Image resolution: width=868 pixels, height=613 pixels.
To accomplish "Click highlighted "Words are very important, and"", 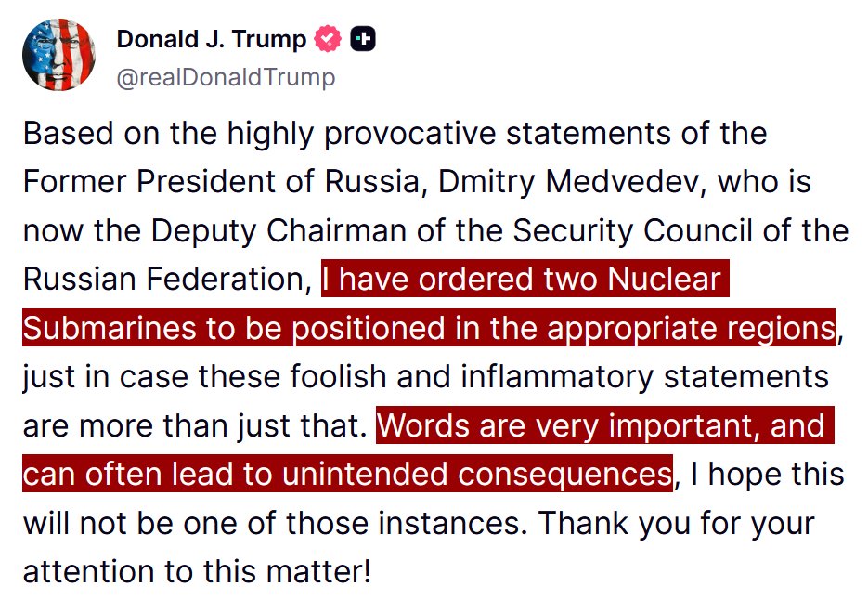I will 601,425.
